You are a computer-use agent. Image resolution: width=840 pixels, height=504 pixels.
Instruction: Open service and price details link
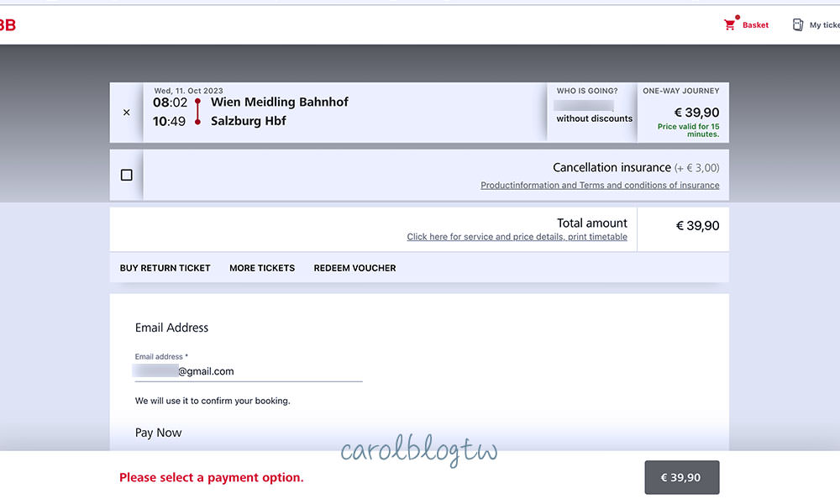[x=517, y=237]
